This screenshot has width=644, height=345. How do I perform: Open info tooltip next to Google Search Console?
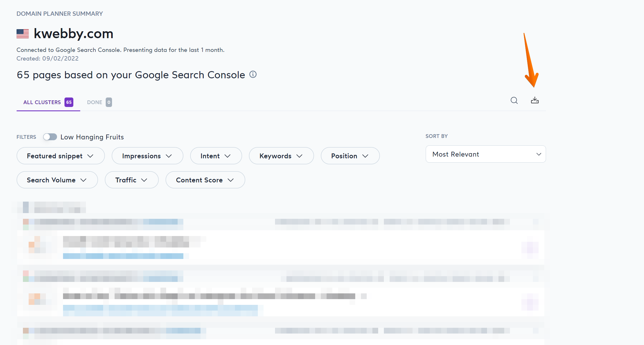(253, 75)
